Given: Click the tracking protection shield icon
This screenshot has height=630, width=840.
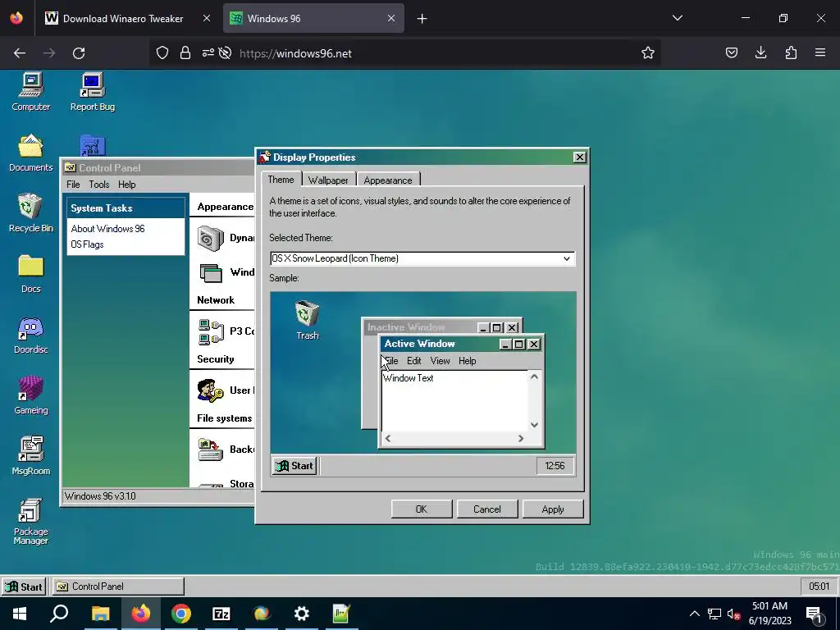Looking at the screenshot, I should point(162,52).
